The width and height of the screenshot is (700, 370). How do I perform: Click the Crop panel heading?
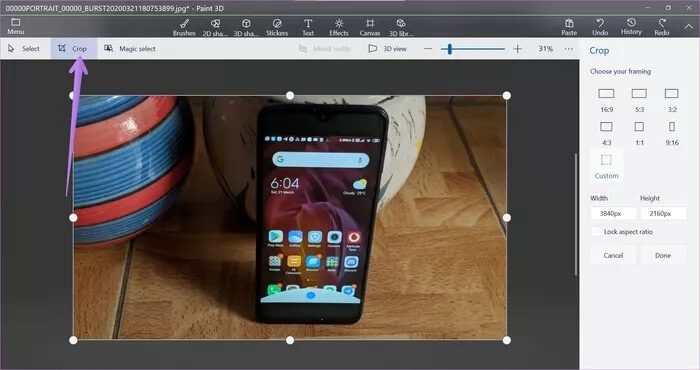pos(599,50)
